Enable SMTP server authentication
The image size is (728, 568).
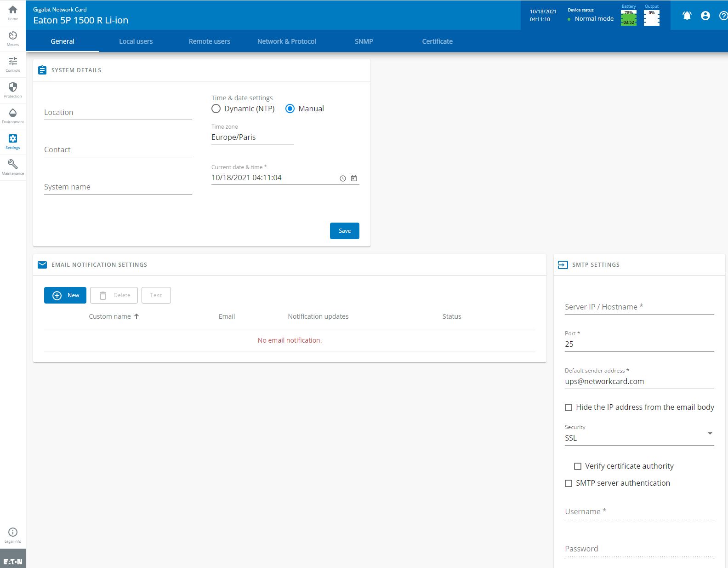tap(569, 483)
